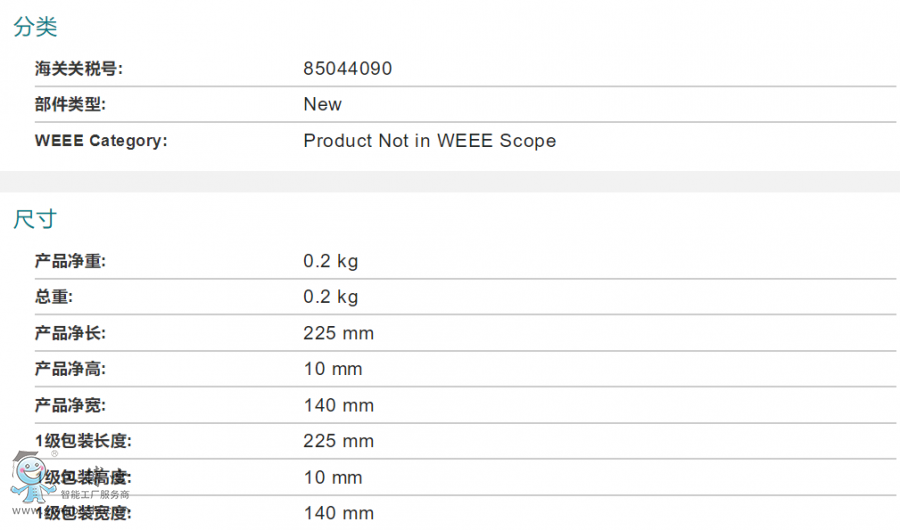900x530 pixels.
Task: Click the customs tariff number 85044090
Action: [x=347, y=69]
